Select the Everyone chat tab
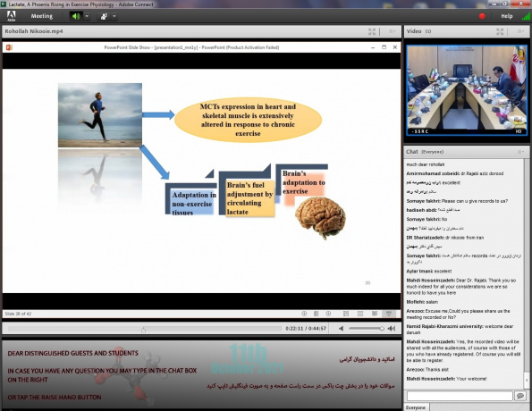This screenshot has height=411, width=532. (x=416, y=407)
